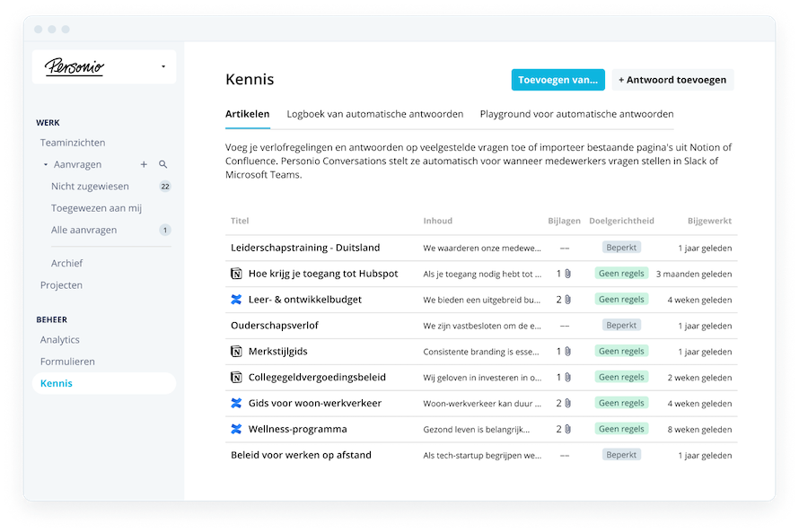Click 'We waarderen onze medewe...' content cell

pos(482,249)
